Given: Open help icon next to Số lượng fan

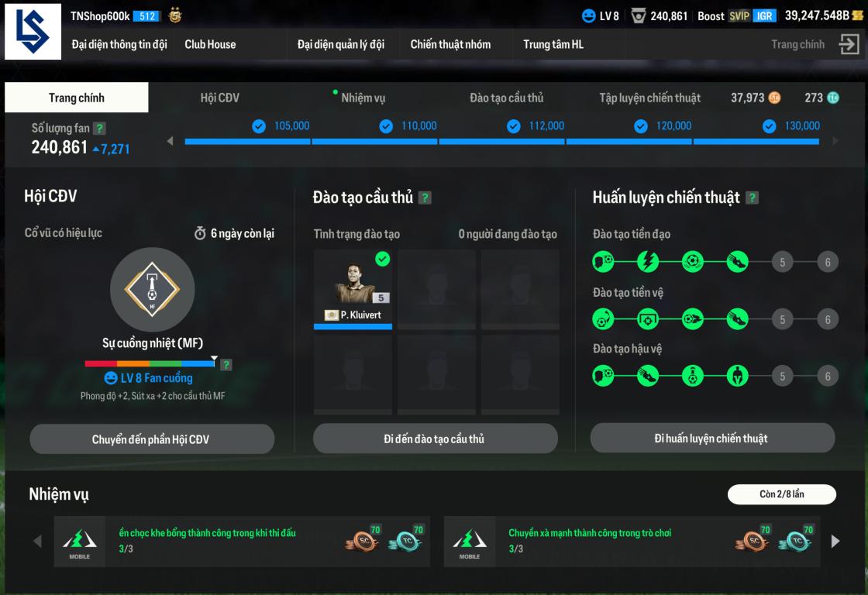Looking at the screenshot, I should tap(100, 129).
